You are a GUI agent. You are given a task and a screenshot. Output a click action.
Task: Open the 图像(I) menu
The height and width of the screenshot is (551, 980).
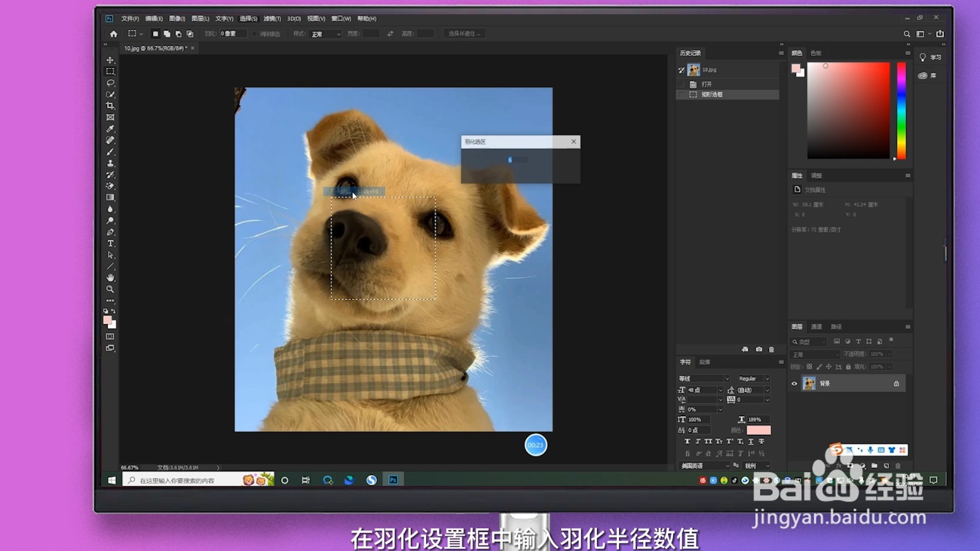pos(177,18)
